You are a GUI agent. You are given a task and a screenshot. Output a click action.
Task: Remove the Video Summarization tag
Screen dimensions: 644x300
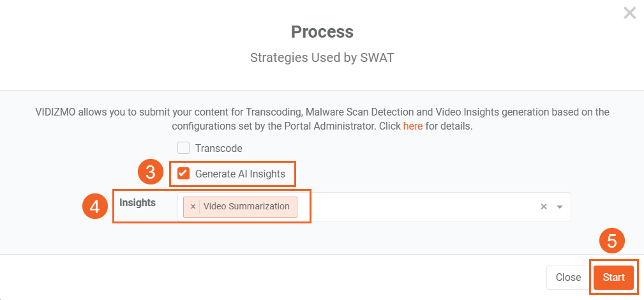coord(193,207)
